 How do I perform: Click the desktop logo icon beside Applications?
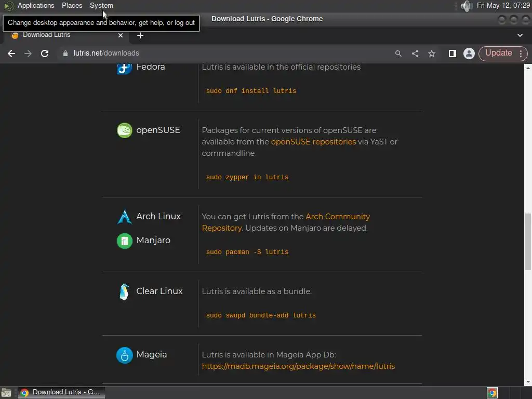point(9,6)
